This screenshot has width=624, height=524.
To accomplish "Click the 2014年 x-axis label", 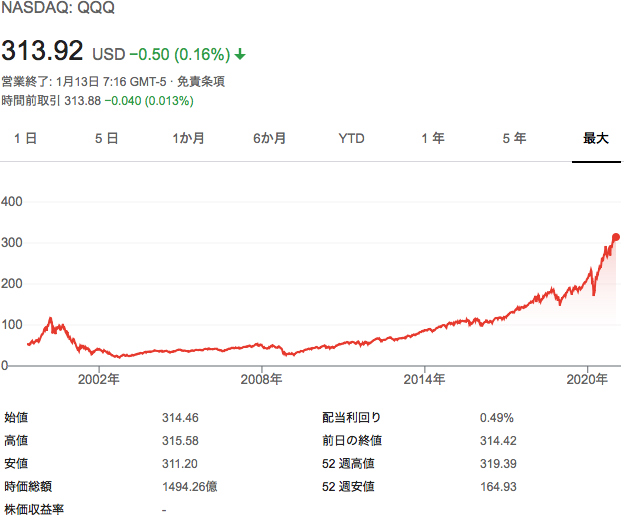I will [x=424, y=379].
